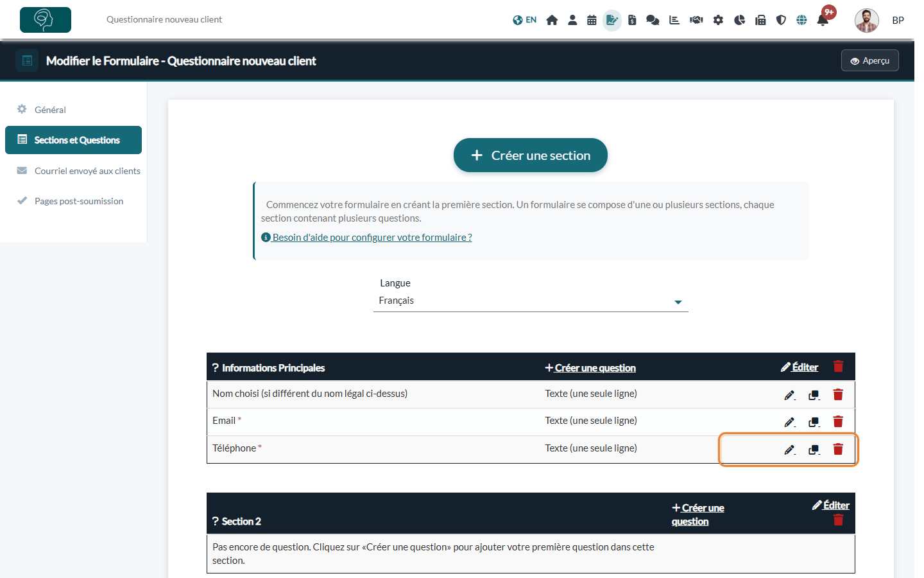The height and width of the screenshot is (578, 924).
Task: Edit the Email question with pencil icon
Action: pyautogui.click(x=790, y=422)
